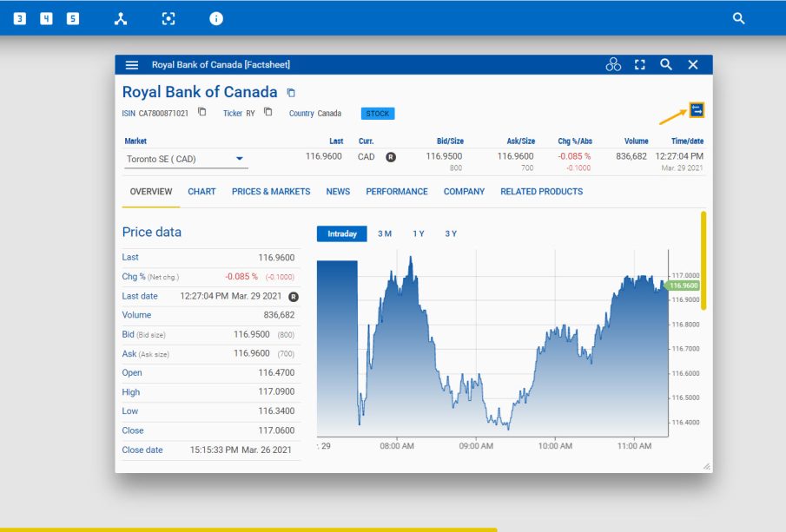Click the green 116.9600 price marker on chart
This screenshot has width=786, height=532.
tap(683, 286)
